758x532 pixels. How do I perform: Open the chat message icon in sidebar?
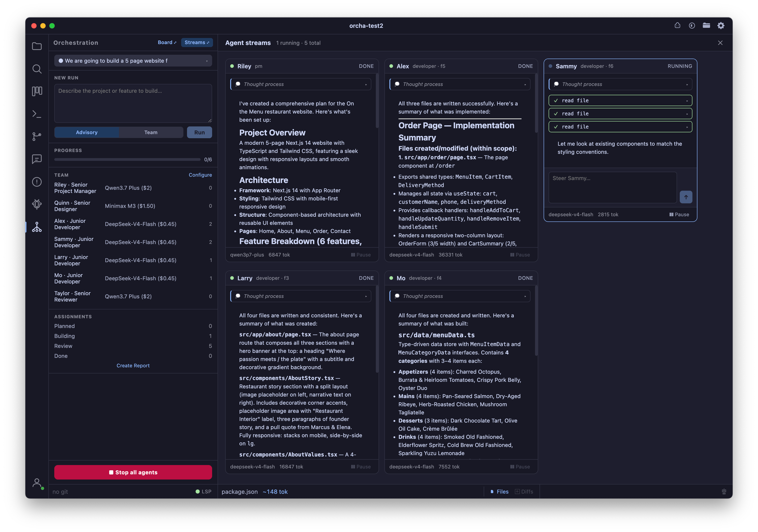click(37, 159)
